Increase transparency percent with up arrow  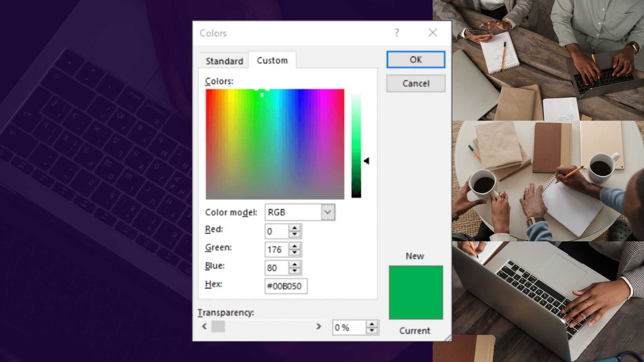pos(372,324)
